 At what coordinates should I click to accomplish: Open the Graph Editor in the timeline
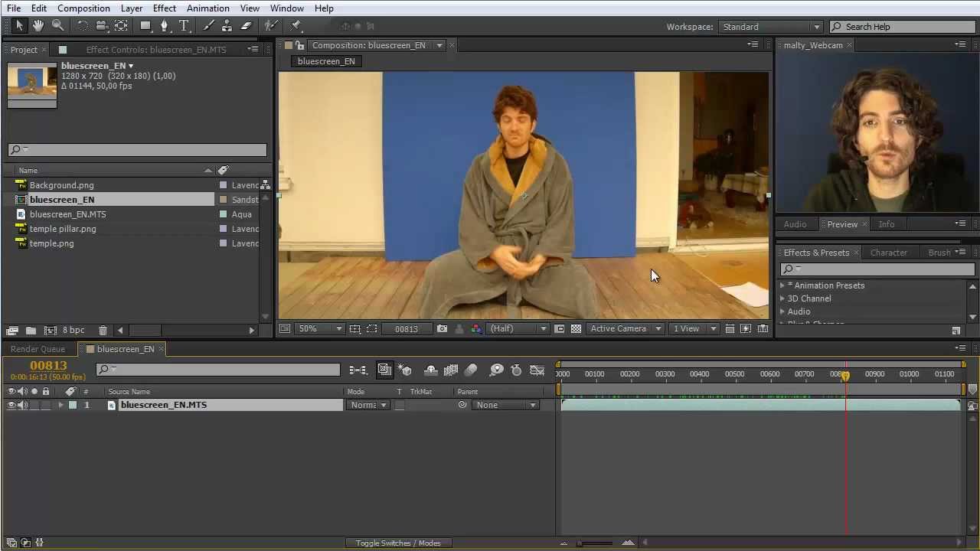pyautogui.click(x=537, y=370)
